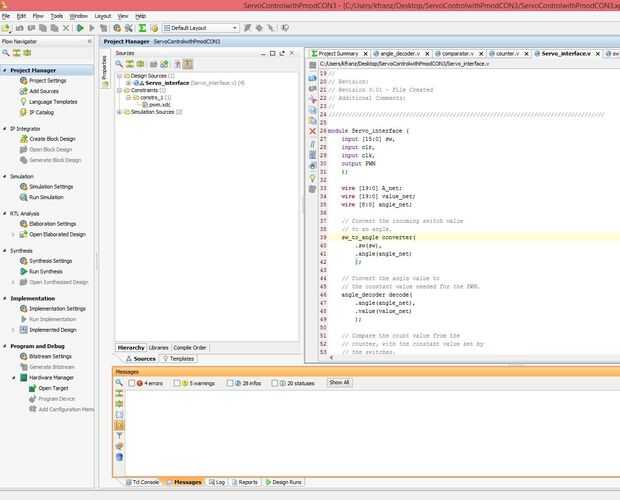Viewport: 620px width, 500px height.
Task: Expand the Simulation Sources tree node
Action: pos(119,112)
